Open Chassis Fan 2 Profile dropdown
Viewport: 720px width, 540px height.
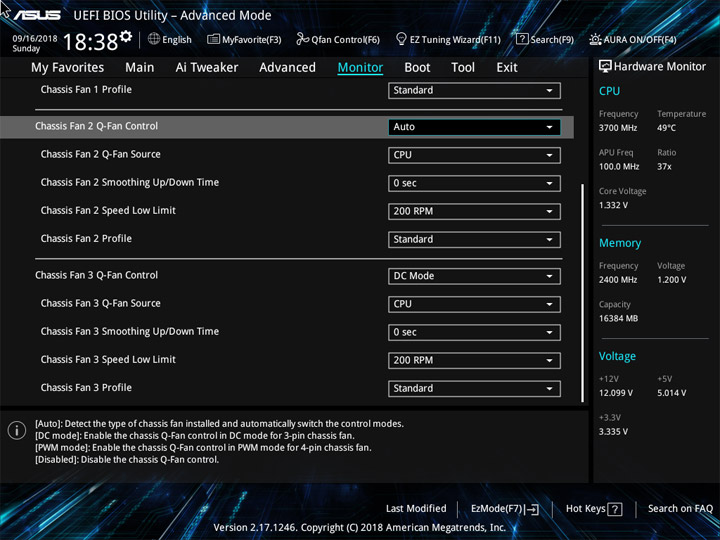point(474,239)
